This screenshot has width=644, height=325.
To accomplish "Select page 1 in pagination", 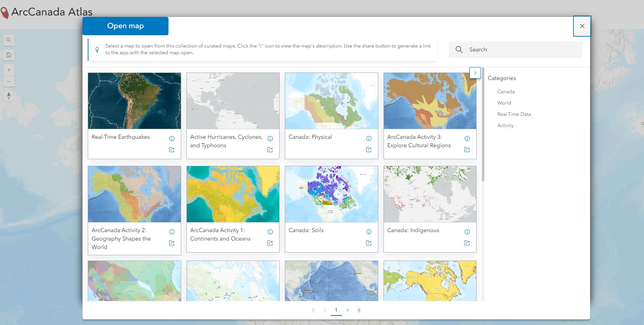I will click(x=336, y=310).
